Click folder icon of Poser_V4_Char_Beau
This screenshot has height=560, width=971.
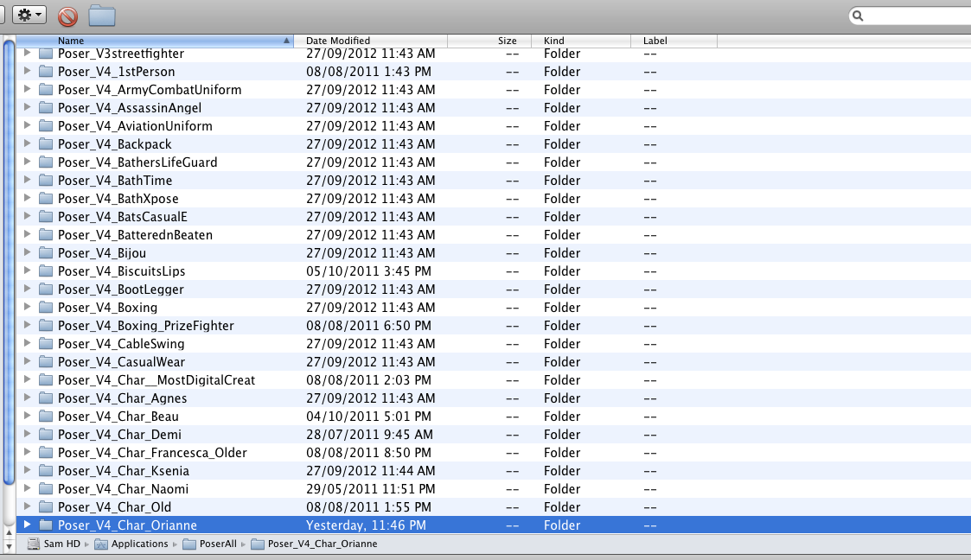click(45, 416)
